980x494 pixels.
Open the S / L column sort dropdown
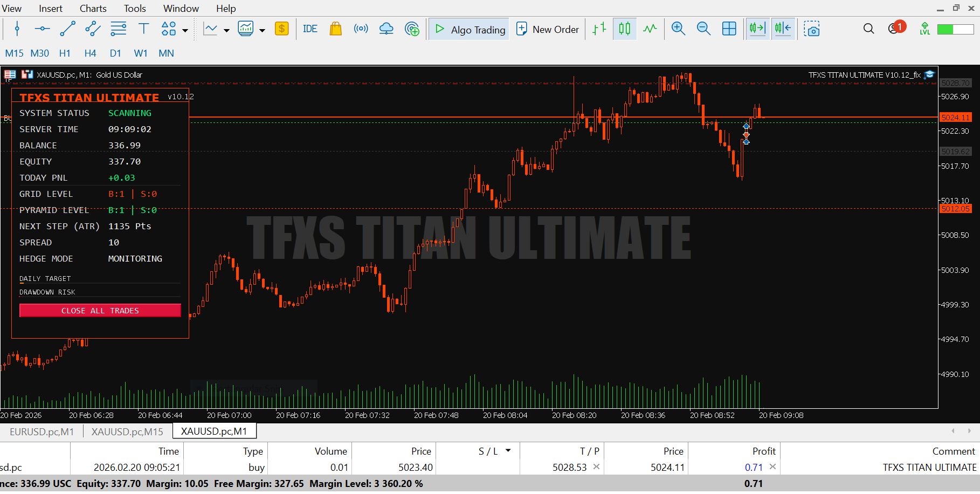[x=508, y=450]
